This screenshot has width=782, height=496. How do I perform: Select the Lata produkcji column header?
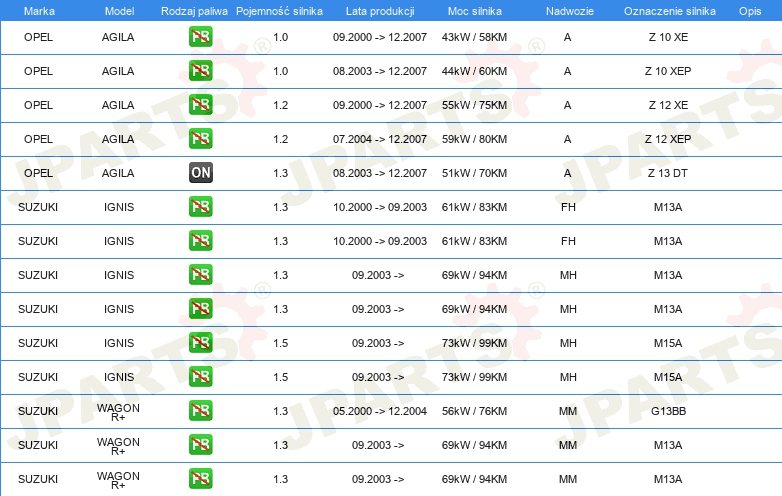point(380,11)
